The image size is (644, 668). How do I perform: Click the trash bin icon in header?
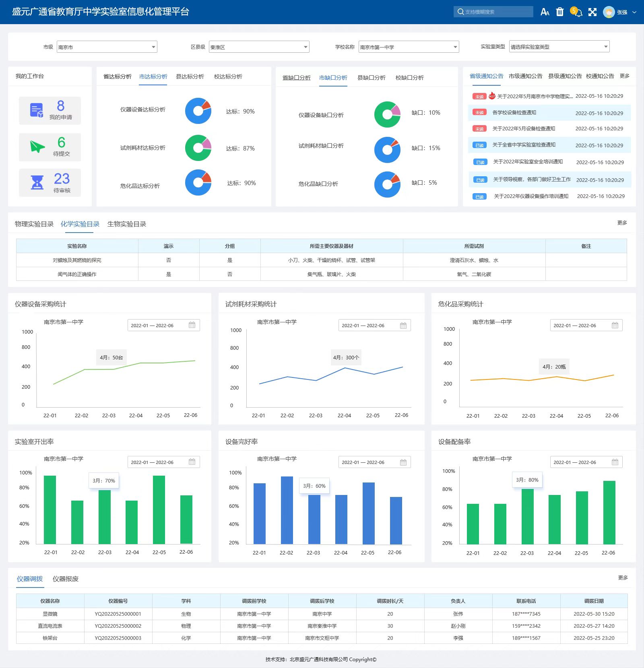(x=560, y=12)
